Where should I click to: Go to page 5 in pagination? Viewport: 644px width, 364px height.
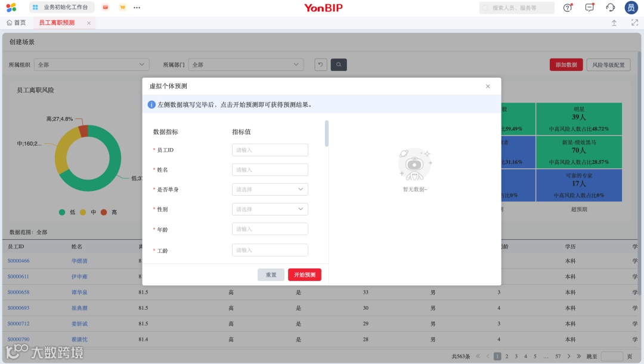(535, 356)
